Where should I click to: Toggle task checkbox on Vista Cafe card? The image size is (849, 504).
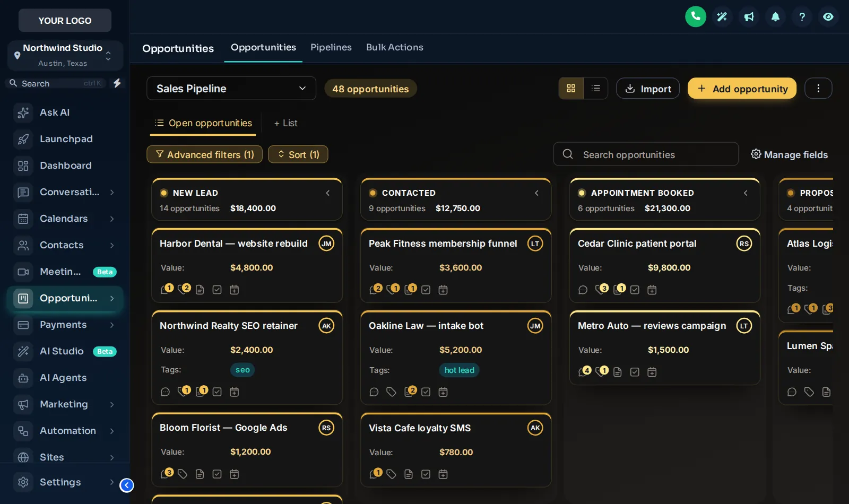[x=426, y=474]
